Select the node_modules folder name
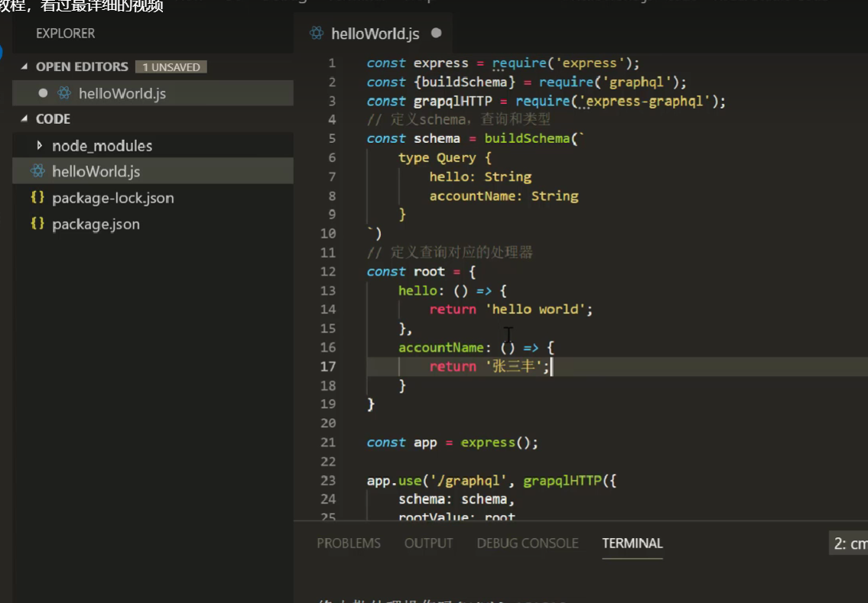This screenshot has height=603, width=868. pos(102,145)
